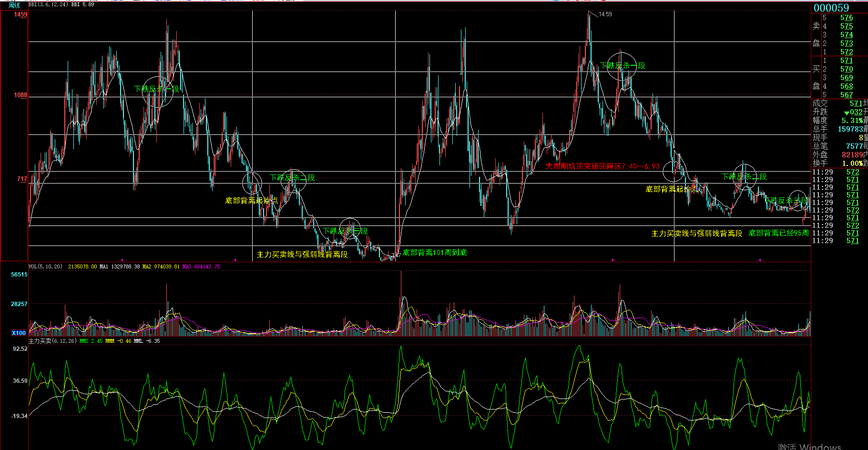Click the 总笔 7577 value
Screen dimensions: 868x450
point(854,146)
